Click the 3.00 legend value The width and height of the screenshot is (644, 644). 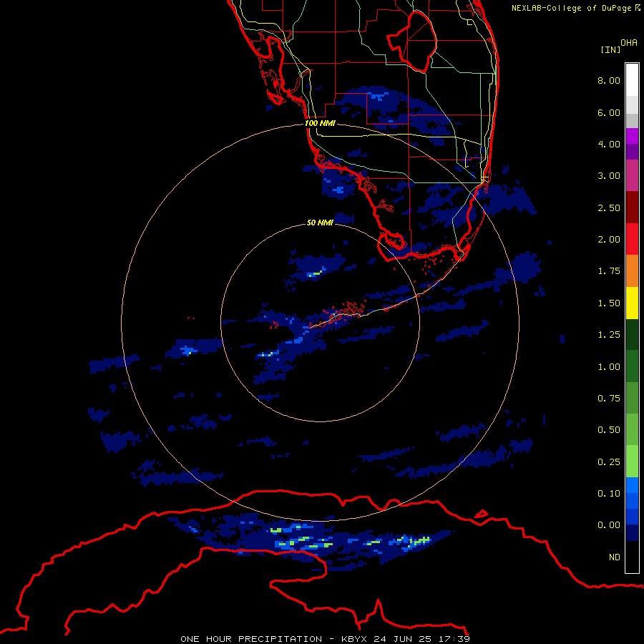click(609, 176)
